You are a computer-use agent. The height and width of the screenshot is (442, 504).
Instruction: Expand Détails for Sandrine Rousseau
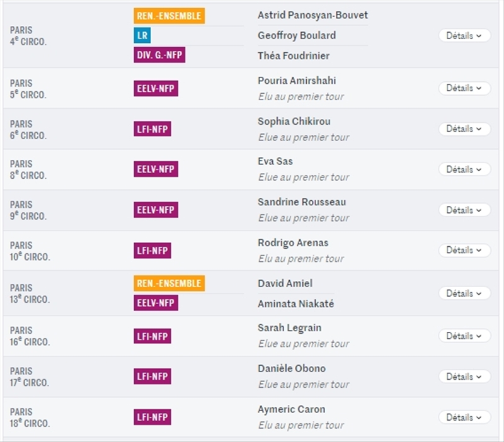(x=464, y=210)
